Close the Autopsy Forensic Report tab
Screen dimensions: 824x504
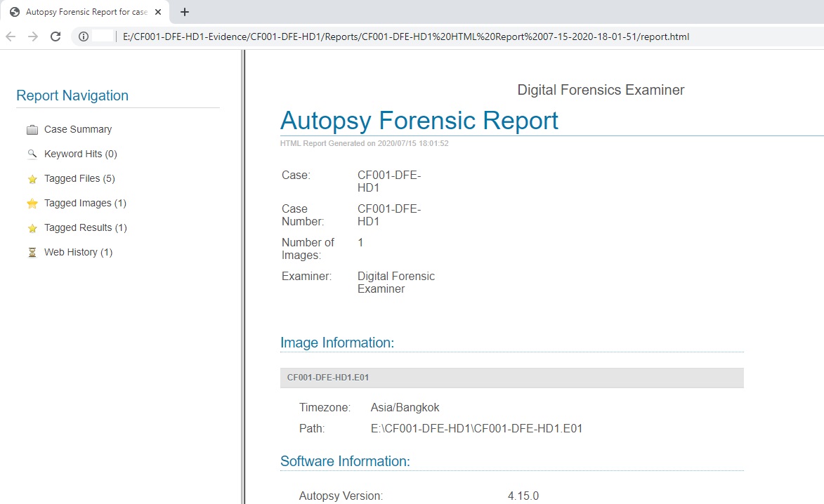pyautogui.click(x=158, y=11)
